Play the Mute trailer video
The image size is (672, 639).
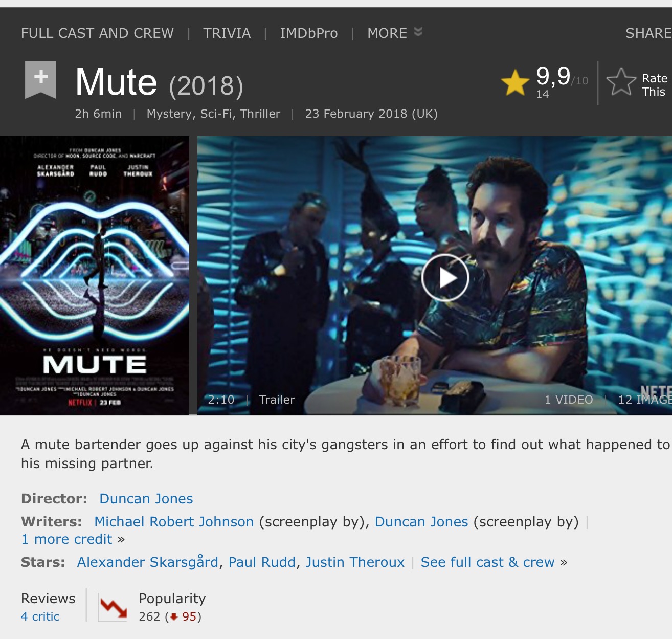click(x=445, y=277)
